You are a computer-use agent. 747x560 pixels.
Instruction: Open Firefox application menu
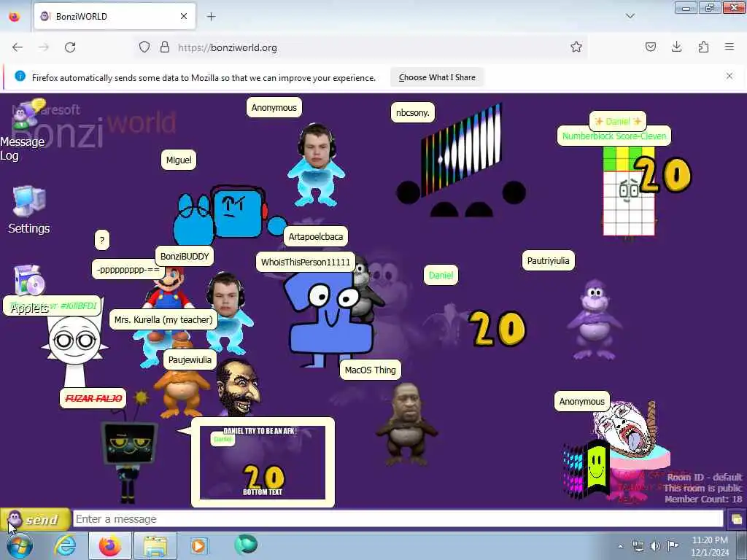(x=729, y=47)
